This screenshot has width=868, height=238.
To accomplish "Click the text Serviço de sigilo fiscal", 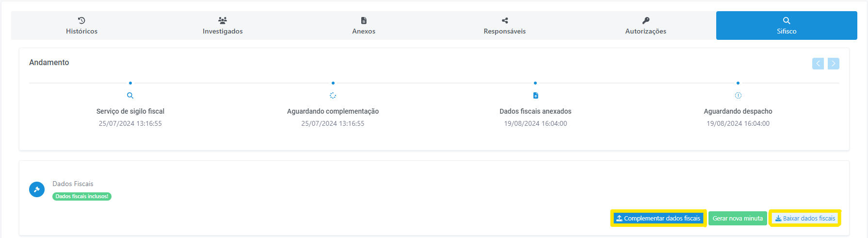I will (130, 111).
